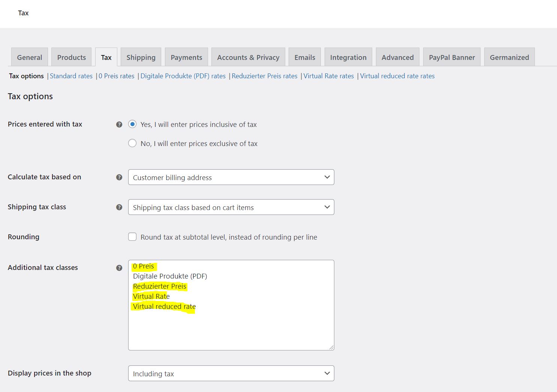Open the Germanized settings tab

coord(509,57)
